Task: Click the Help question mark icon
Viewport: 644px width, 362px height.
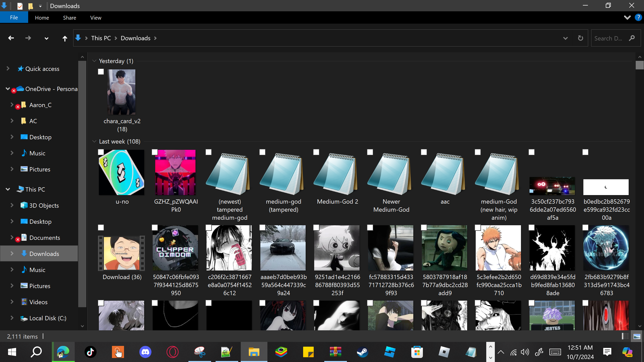Action: 638,18
